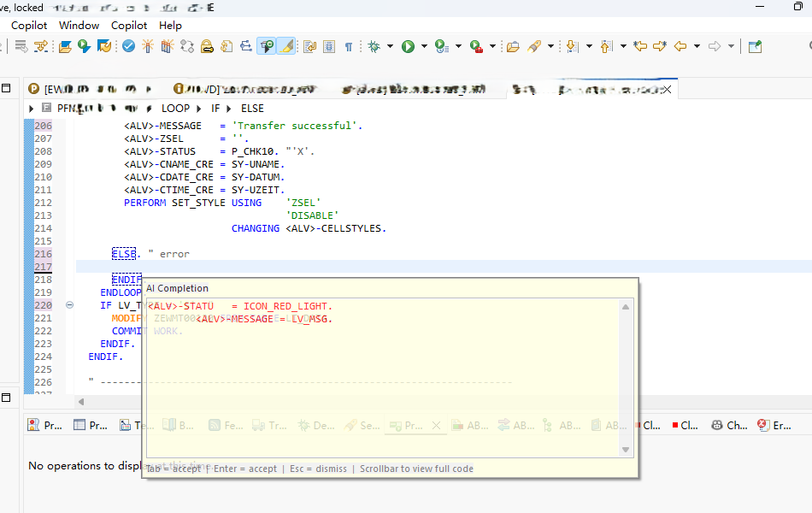The image size is (812, 513).
Task: Open the first Copilot menu before Window
Action: click(x=29, y=26)
